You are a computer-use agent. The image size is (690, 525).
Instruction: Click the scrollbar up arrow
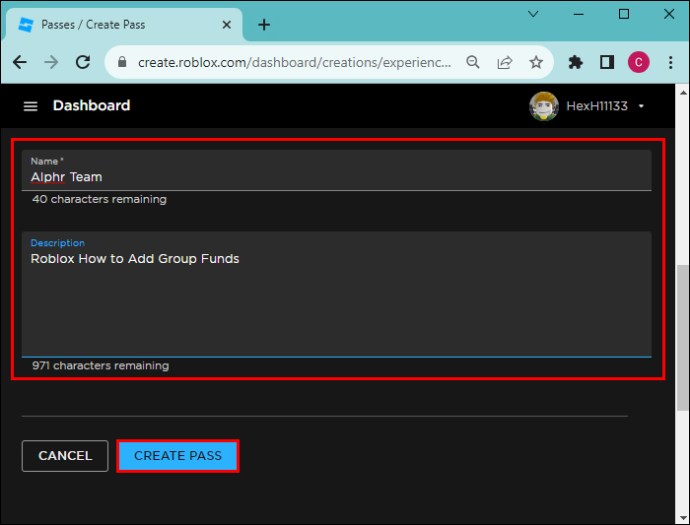pos(683,92)
